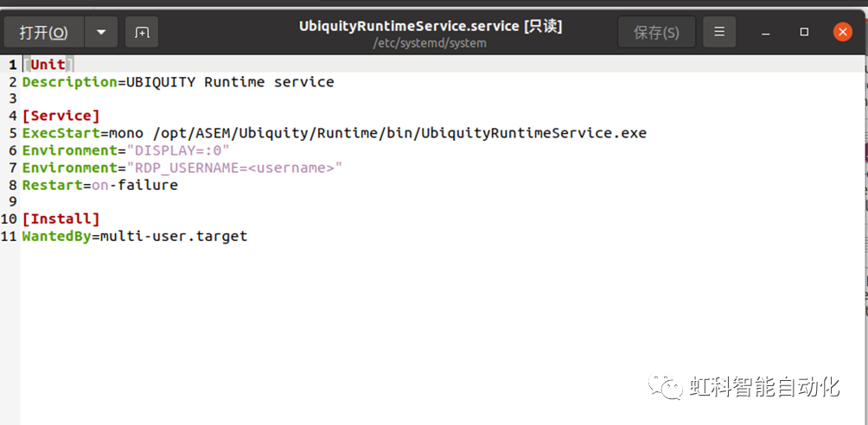Create a new document with the plus icon
The width and height of the screenshot is (868, 425).
point(142,33)
